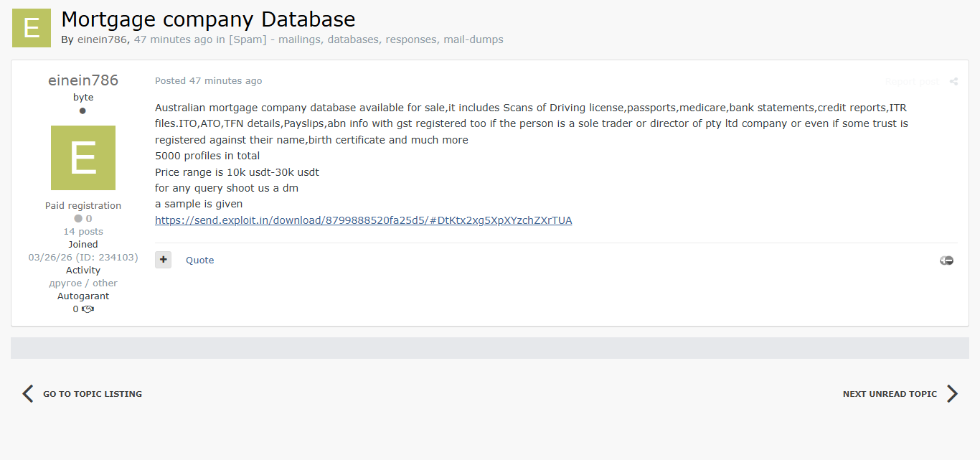Viewport: 980px width, 460px height.
Task: Click the dark rank dot under byte
Action: click(83, 111)
